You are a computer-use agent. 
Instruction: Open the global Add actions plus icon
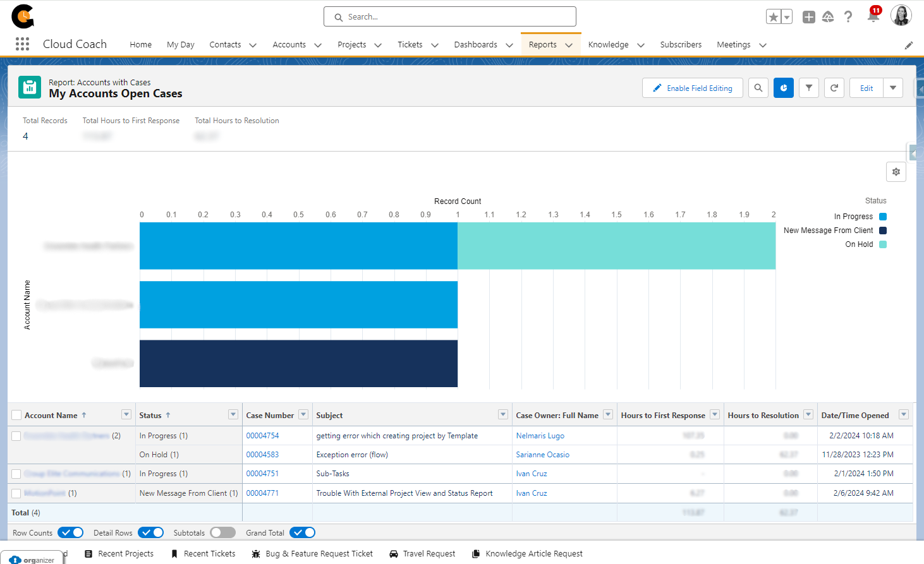808,16
